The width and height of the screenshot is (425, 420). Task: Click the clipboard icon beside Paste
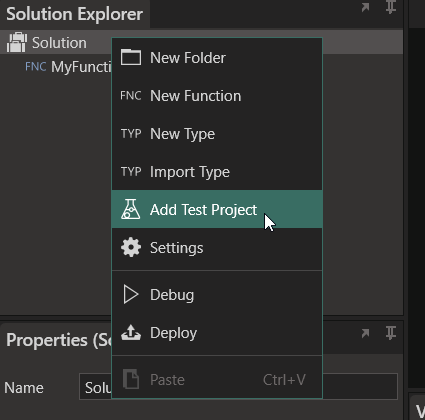(131, 379)
